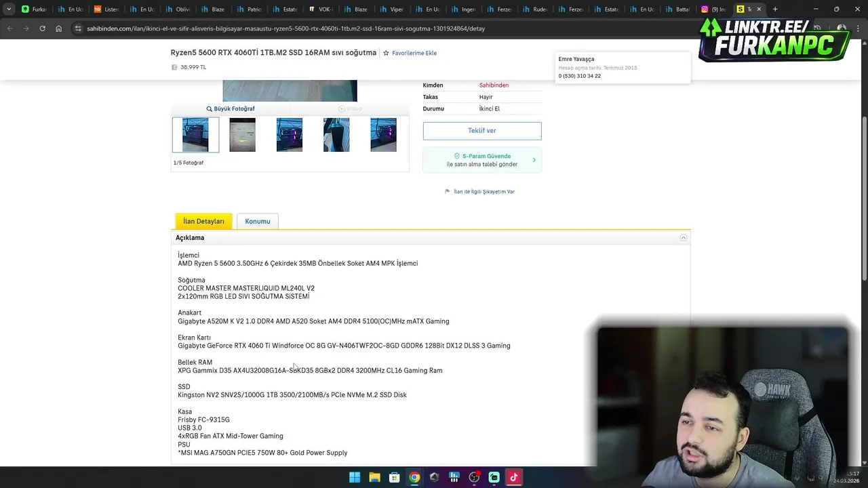The image size is (868, 488).
Task: Click the Kingston NV2 SSD line
Action: click(292, 395)
